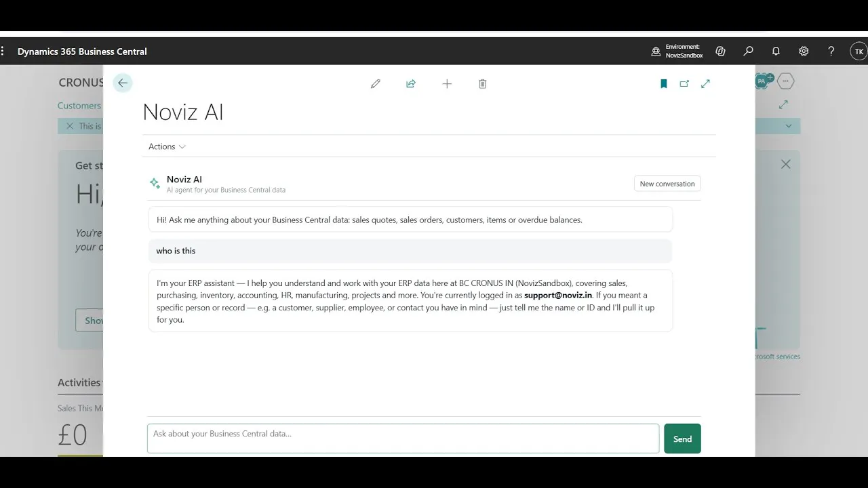The width and height of the screenshot is (868, 488).
Task: Open the Dynamics 365 Business Central home link
Action: coord(82,52)
